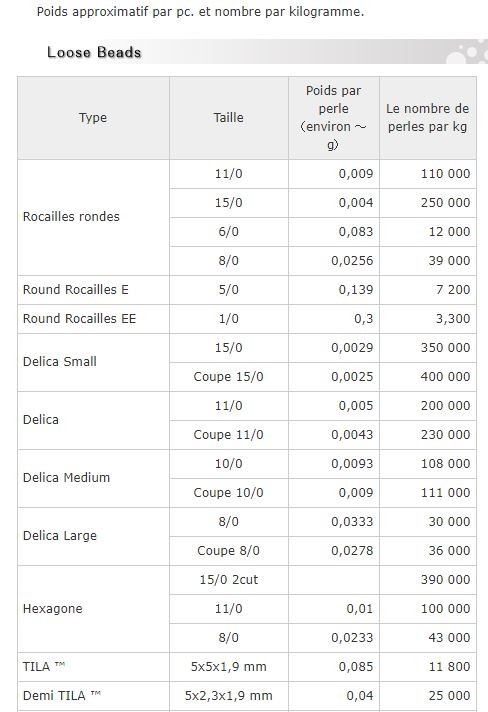488x712 pixels.
Task: Select Le nombre de perles par kg header
Action: (428, 118)
